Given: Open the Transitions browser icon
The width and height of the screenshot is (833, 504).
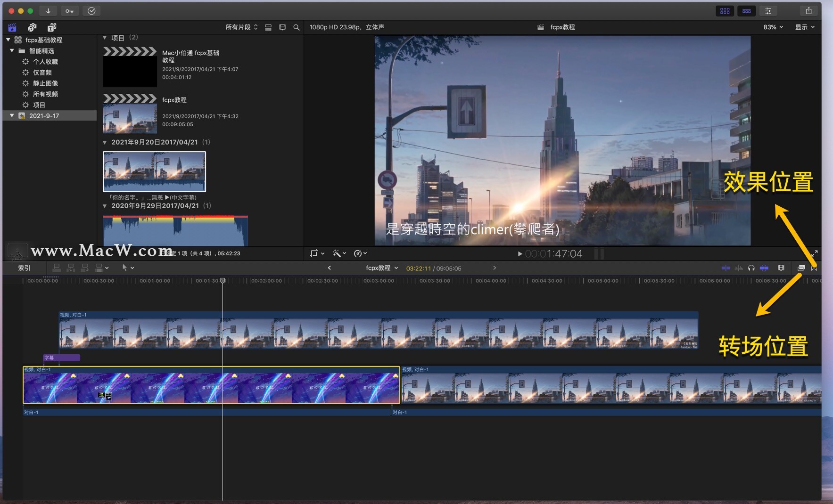Looking at the screenshot, I should pos(814,268).
